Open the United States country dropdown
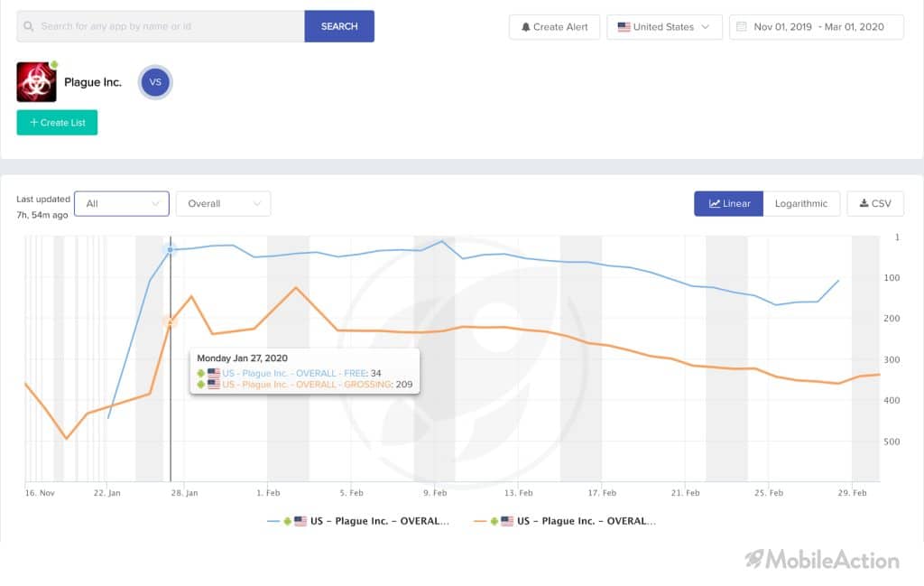This screenshot has width=924, height=586. click(665, 27)
